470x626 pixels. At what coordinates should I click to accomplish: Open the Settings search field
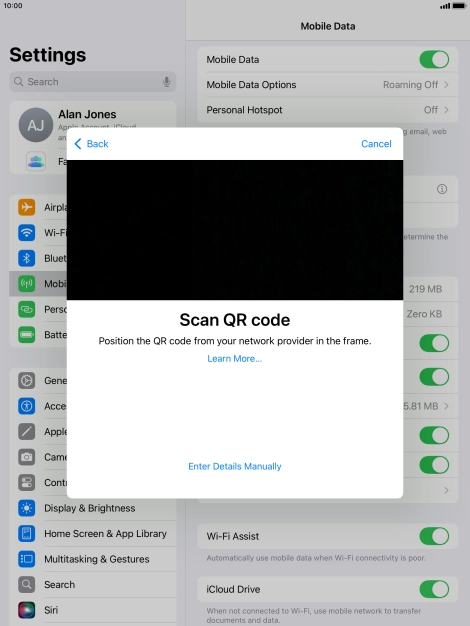coord(93,82)
